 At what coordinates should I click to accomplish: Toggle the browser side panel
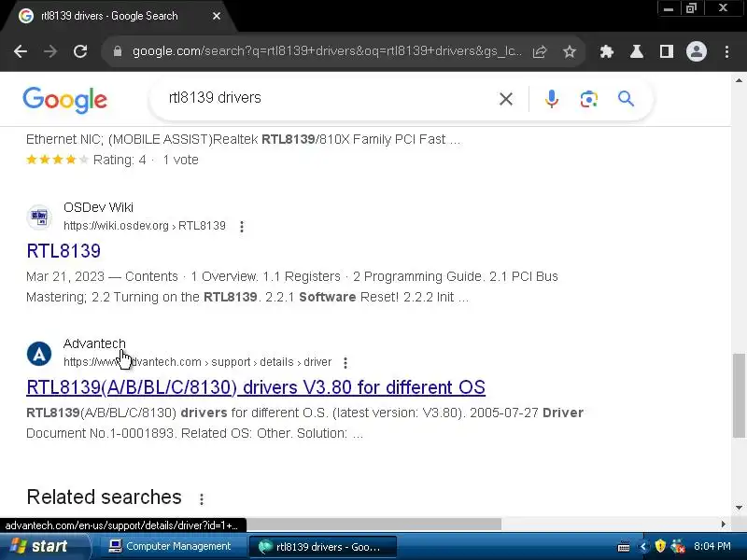click(667, 51)
